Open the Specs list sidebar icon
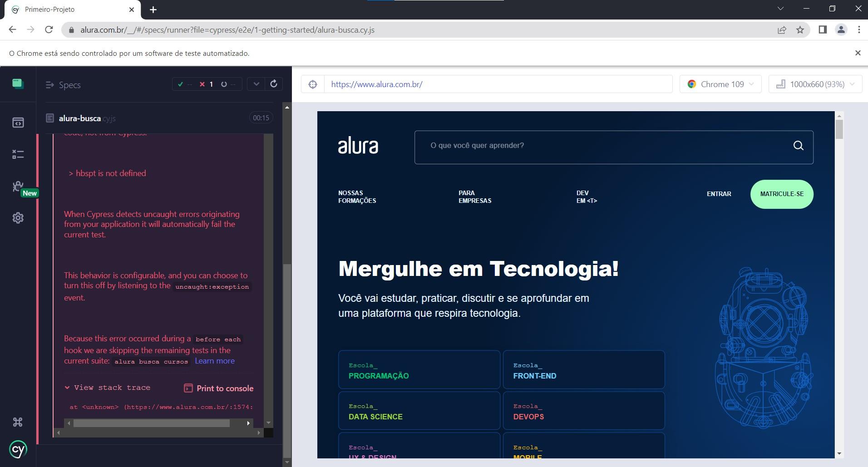 (x=18, y=123)
